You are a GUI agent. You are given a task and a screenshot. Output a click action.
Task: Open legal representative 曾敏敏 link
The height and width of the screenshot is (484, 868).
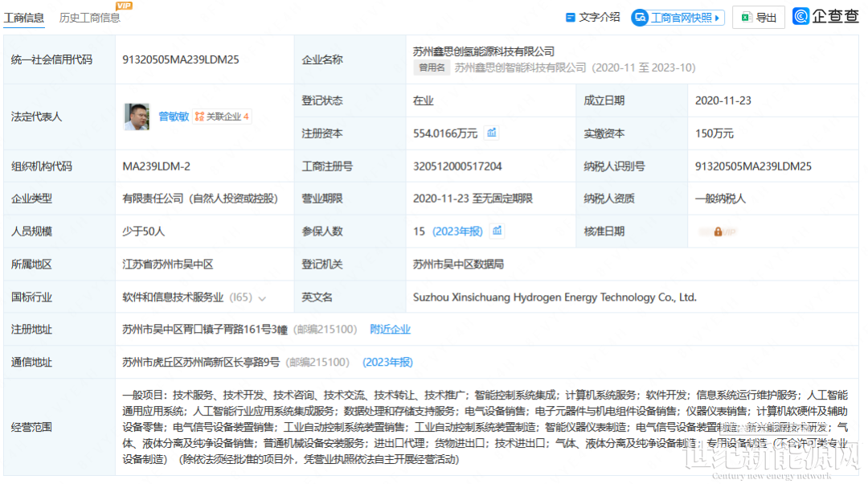pyautogui.click(x=174, y=117)
